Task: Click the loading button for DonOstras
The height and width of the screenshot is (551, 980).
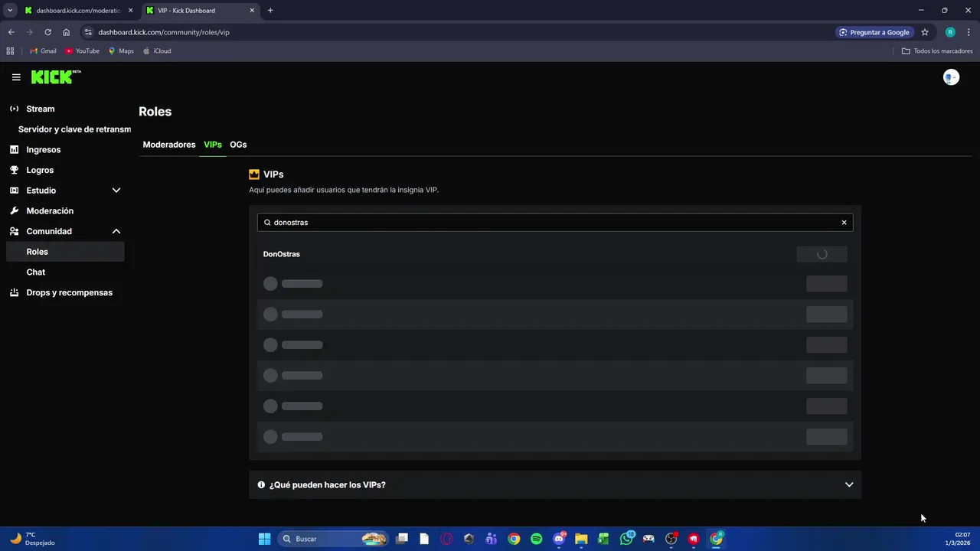Action: pyautogui.click(x=822, y=254)
